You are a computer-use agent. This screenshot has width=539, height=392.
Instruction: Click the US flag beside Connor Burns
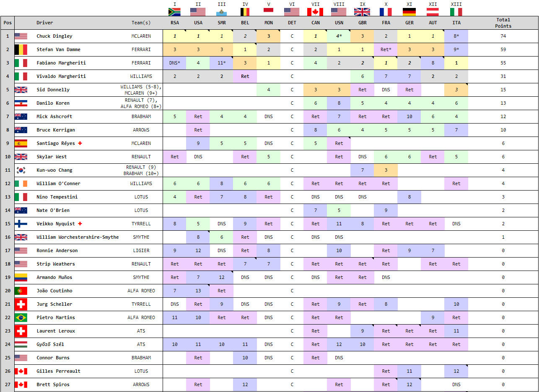click(x=21, y=358)
